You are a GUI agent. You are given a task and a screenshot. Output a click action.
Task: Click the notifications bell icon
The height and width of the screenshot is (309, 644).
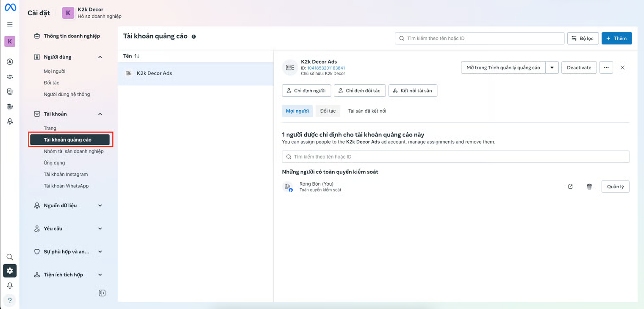click(10, 285)
